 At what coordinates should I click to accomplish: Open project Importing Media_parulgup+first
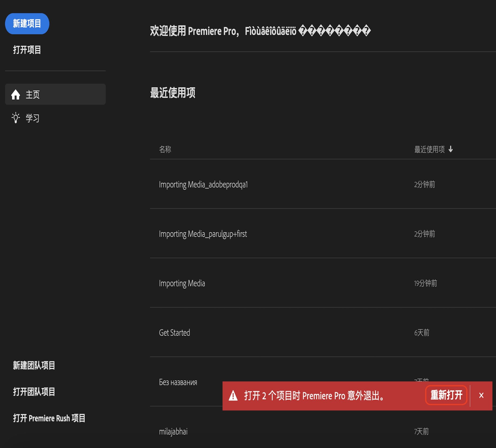tap(203, 234)
